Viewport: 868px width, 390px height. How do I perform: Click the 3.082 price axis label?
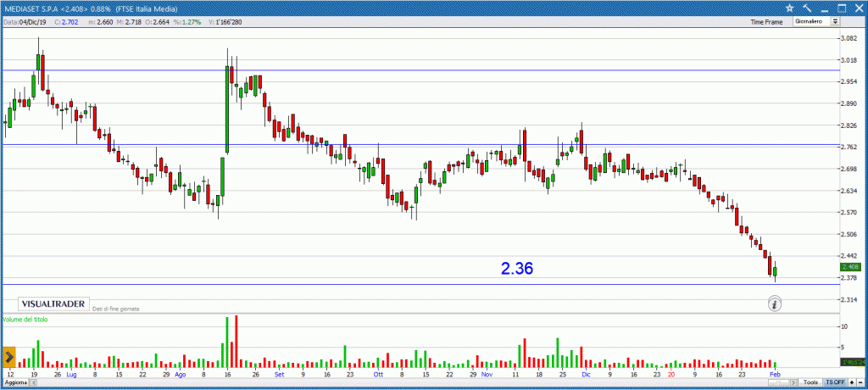(849, 38)
